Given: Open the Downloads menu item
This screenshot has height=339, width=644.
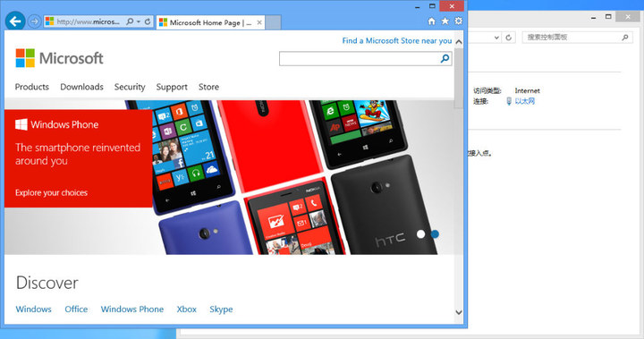Looking at the screenshot, I should pos(81,87).
